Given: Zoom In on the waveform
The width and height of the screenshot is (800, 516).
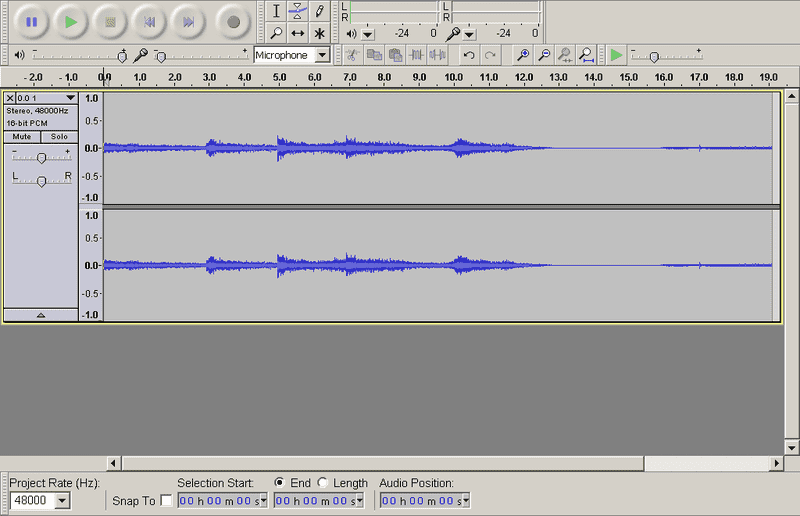Looking at the screenshot, I should click(522, 55).
